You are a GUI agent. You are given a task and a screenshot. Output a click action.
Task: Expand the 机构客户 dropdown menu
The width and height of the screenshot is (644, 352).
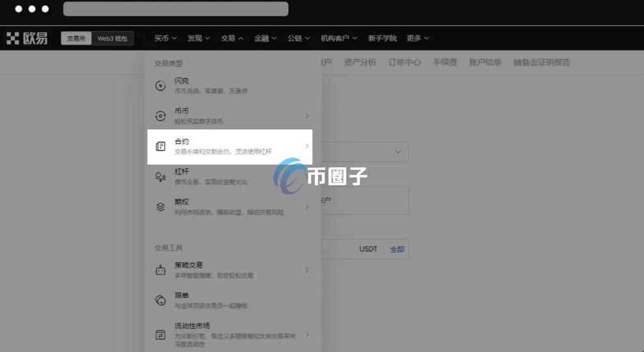click(339, 38)
